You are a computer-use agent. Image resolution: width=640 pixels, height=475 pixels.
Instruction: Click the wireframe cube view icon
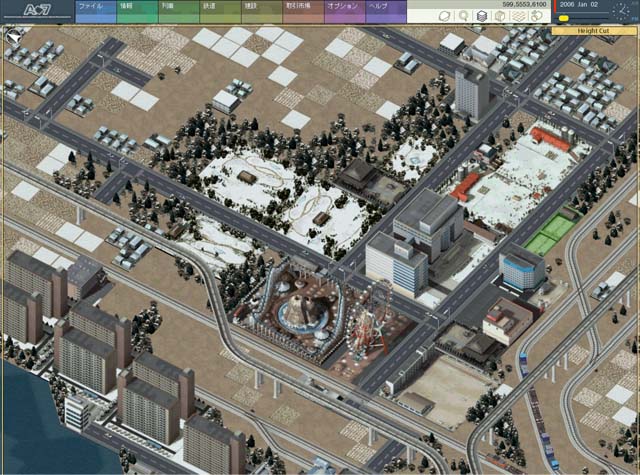click(x=500, y=16)
